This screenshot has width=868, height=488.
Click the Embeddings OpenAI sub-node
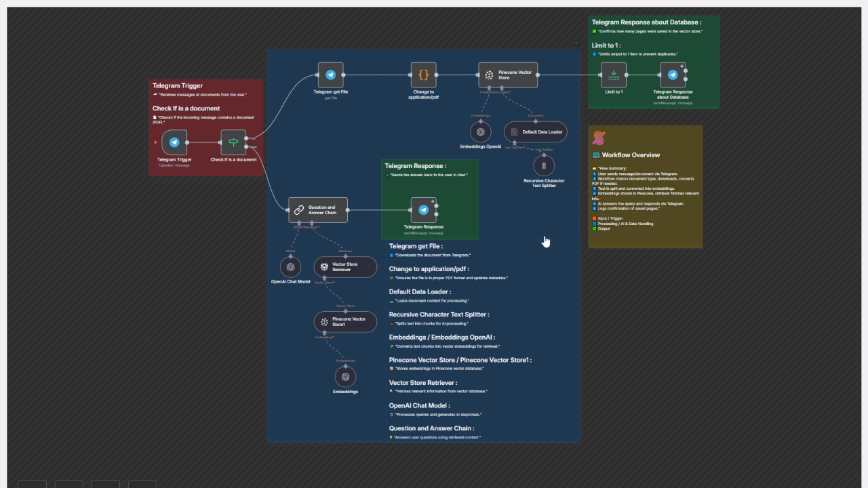pos(481,132)
